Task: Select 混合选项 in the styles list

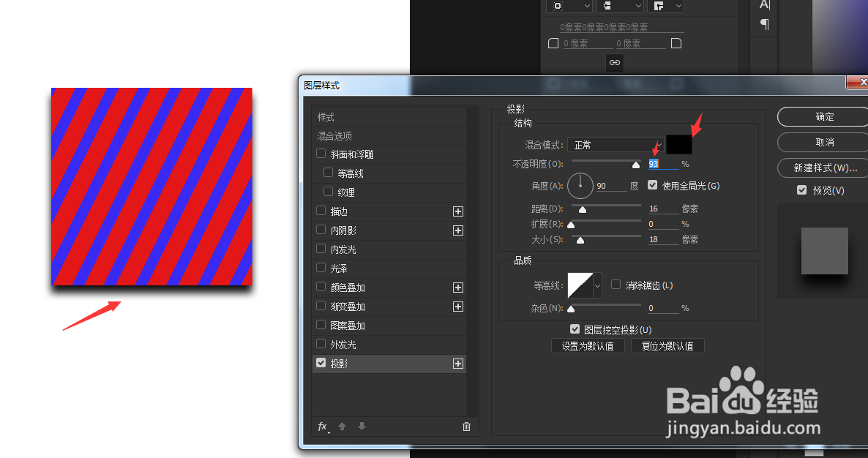Action: point(337,136)
